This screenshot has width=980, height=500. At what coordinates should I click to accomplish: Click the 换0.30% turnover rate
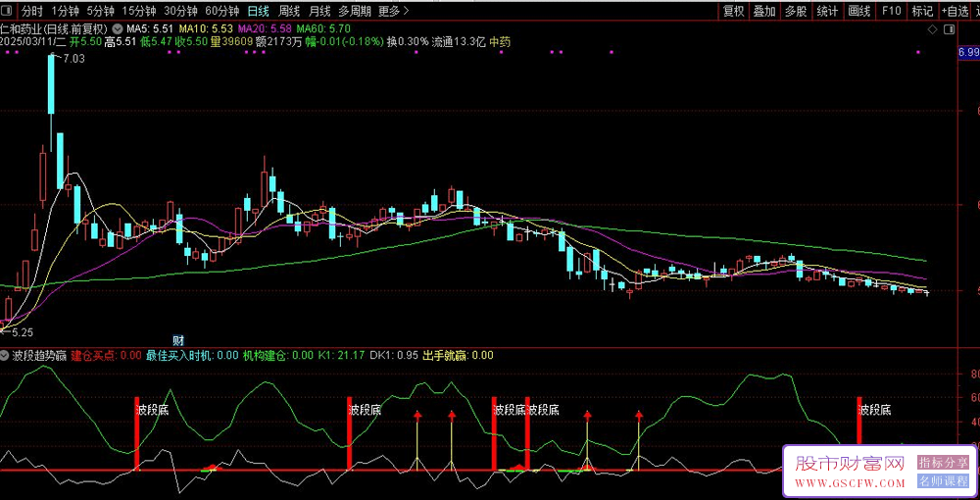(408, 42)
